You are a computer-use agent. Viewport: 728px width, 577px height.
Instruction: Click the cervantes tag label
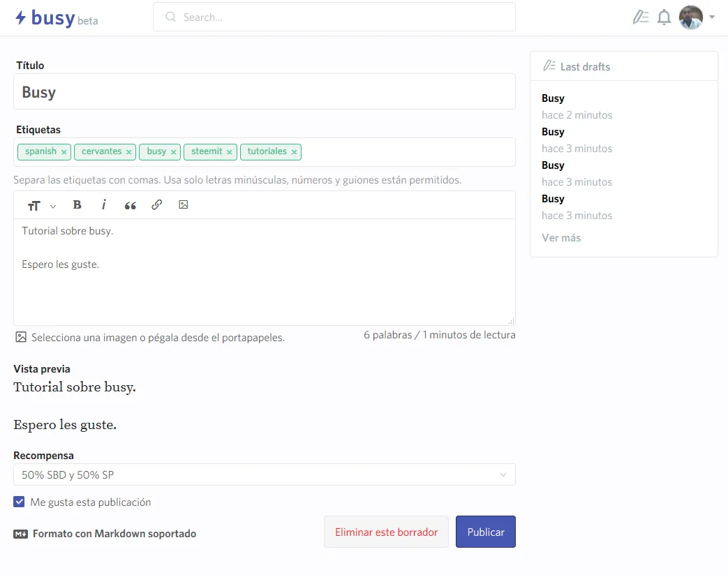click(102, 151)
